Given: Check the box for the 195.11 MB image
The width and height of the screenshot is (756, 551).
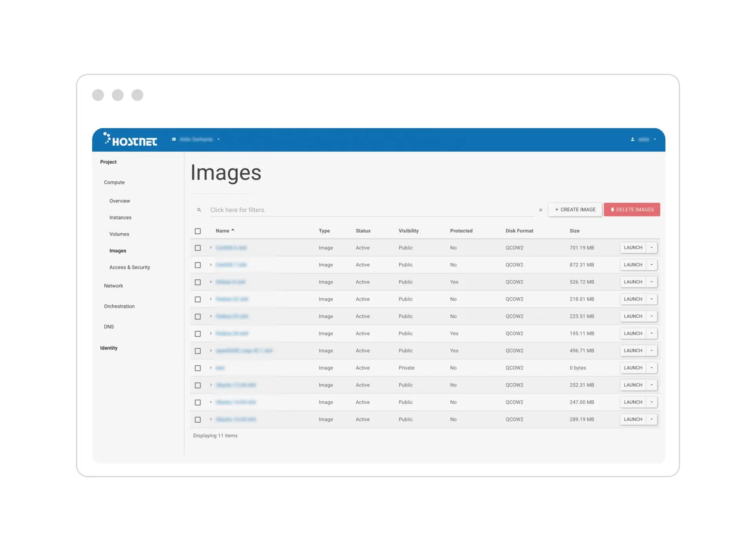Looking at the screenshot, I should 198,334.
